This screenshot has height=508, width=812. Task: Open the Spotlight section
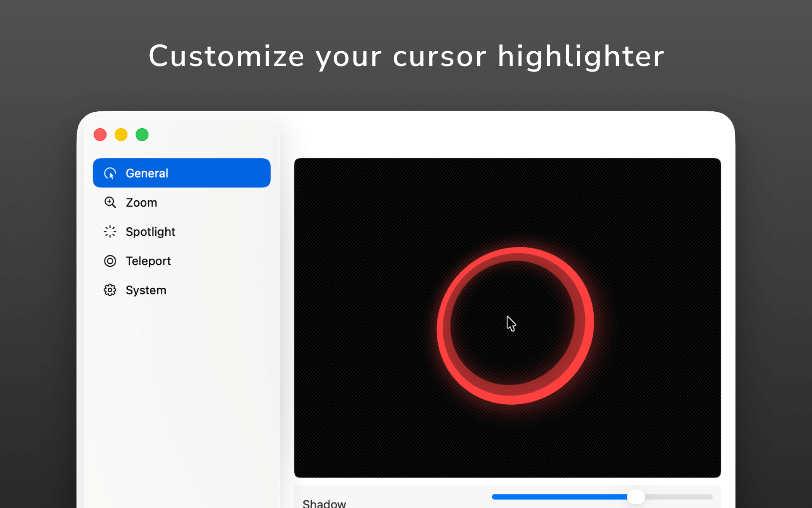pyautogui.click(x=181, y=232)
